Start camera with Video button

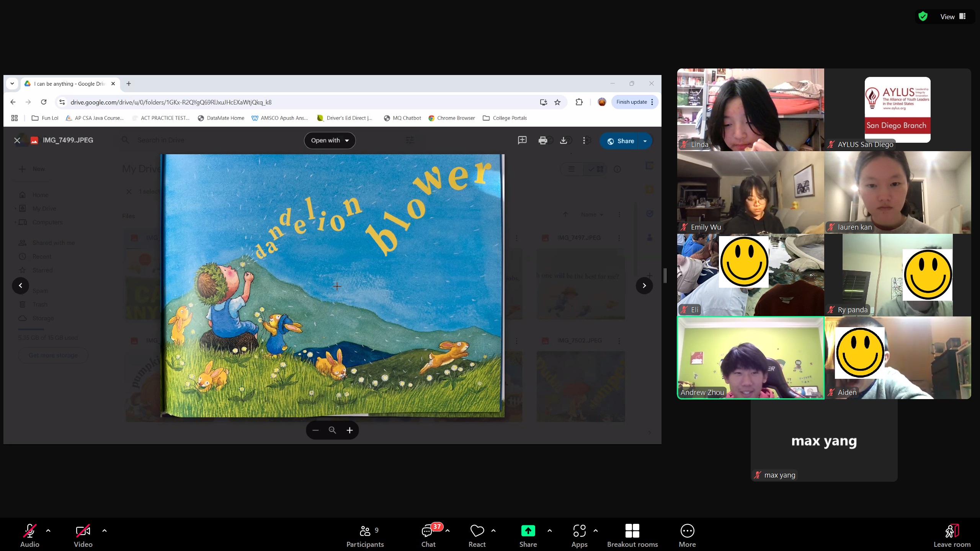pyautogui.click(x=83, y=535)
